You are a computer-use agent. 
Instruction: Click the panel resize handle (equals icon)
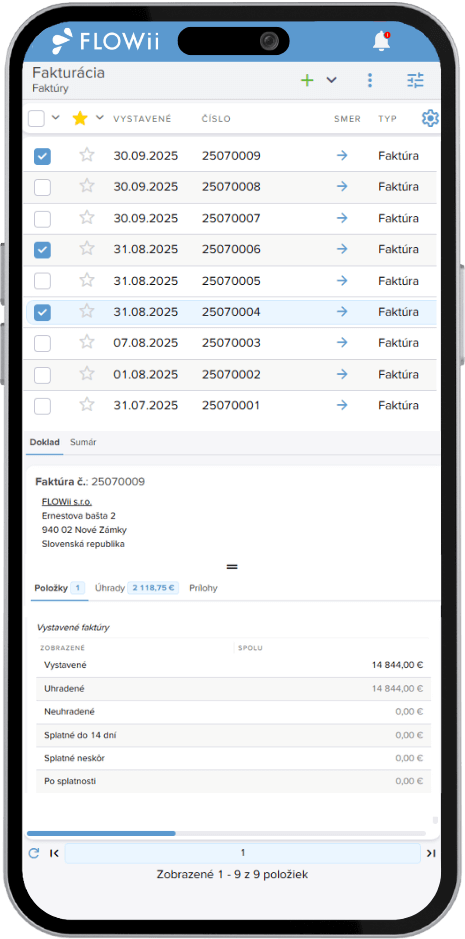tap(232, 566)
